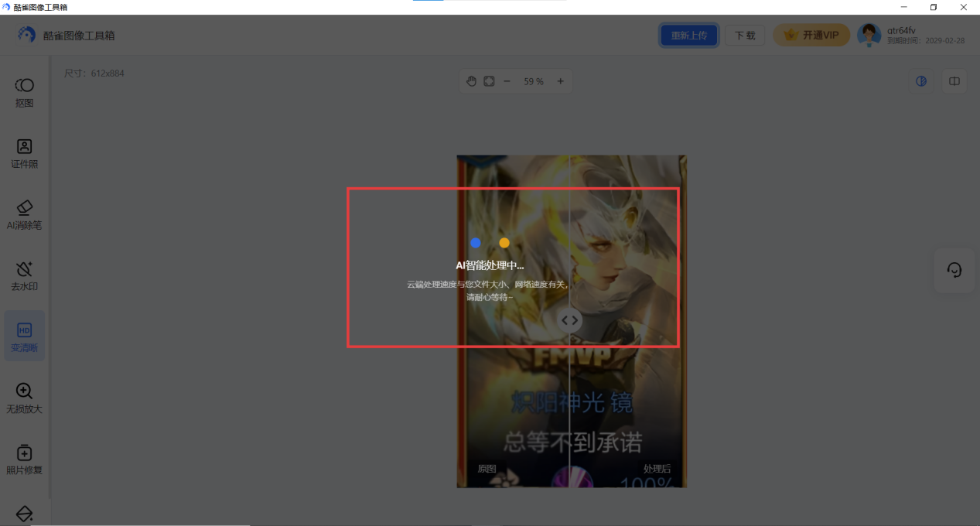Click the fit-to-screen icon
980x526 pixels.
(489, 81)
